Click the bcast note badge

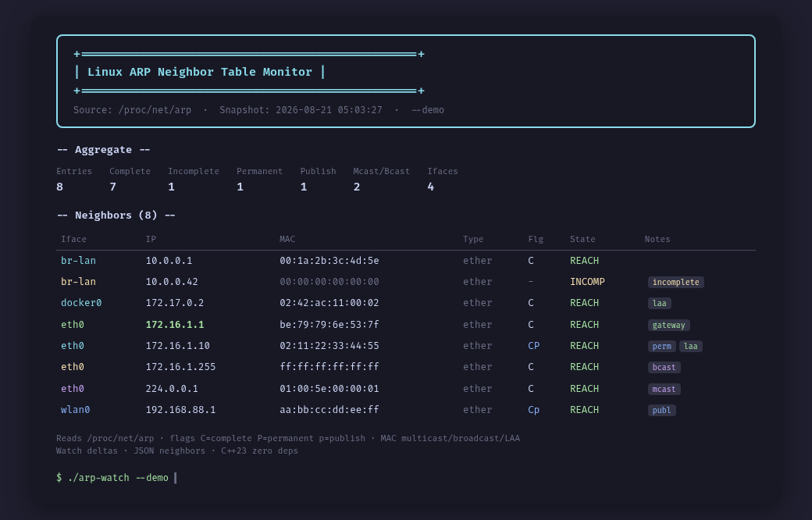pos(664,367)
